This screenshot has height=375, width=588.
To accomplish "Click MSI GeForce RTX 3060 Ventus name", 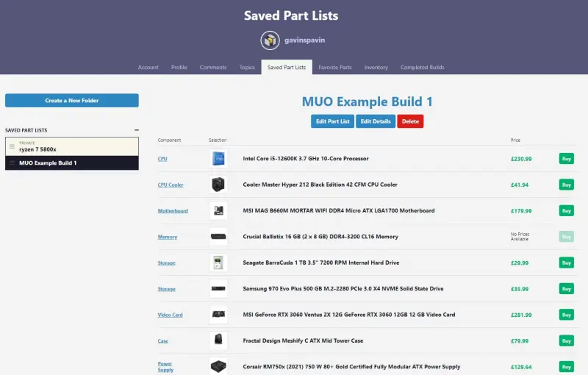I will point(348,315).
